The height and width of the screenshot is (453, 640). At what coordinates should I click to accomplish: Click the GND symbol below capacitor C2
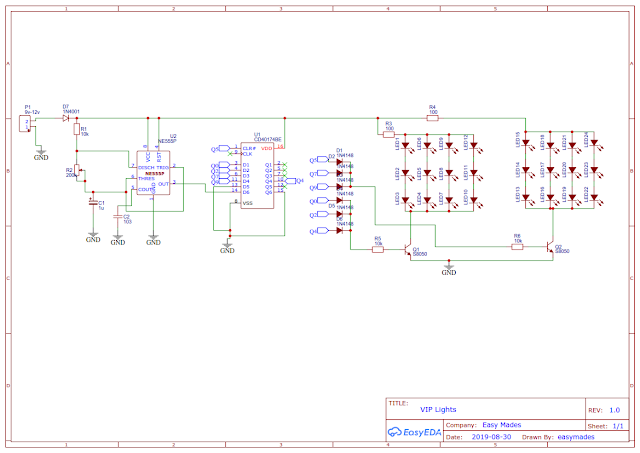[x=118, y=240]
